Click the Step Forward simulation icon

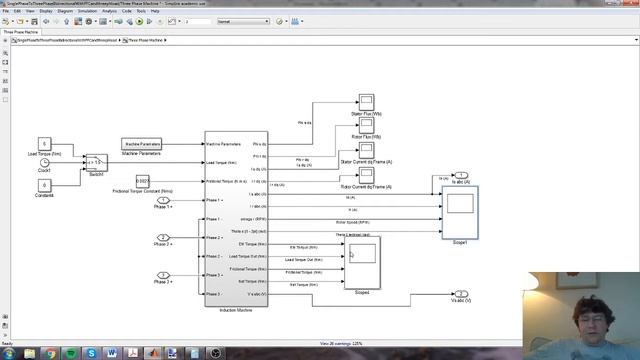coord(149,21)
